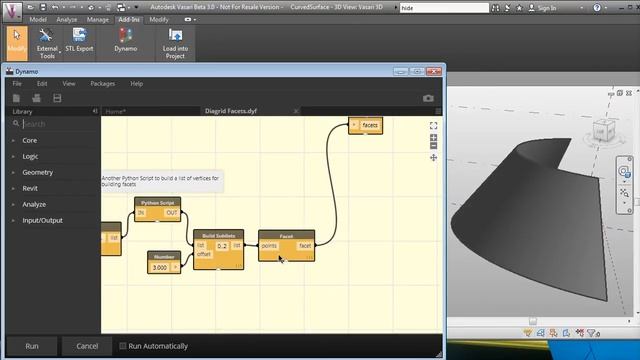Toggle the Run Automatically checkbox
This screenshot has height=360, width=640.
tap(122, 346)
